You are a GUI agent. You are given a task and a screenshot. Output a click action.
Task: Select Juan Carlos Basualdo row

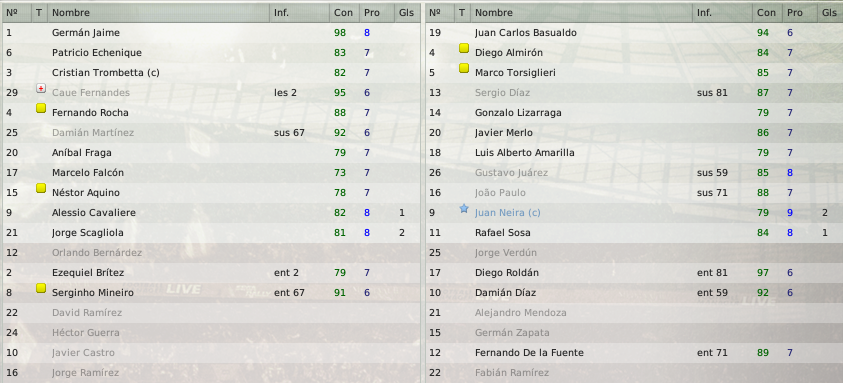(x=634, y=32)
